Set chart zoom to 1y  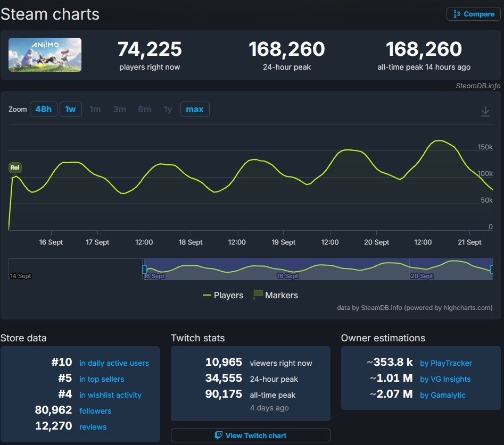168,109
